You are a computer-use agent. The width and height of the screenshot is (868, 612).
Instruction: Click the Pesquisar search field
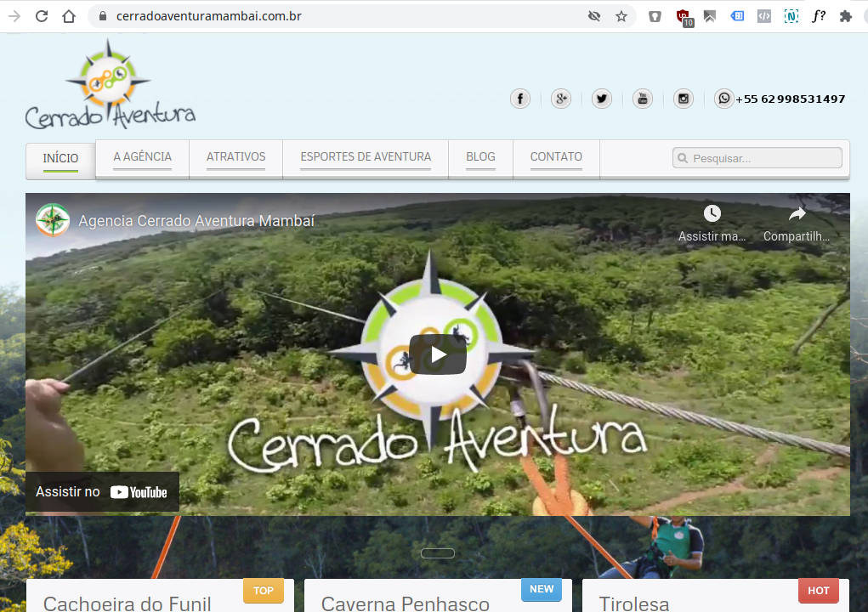pos(757,158)
